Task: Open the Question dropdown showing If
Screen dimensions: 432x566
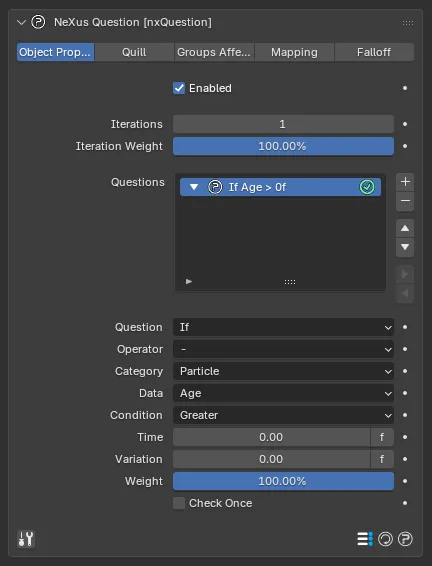Action: pos(283,327)
